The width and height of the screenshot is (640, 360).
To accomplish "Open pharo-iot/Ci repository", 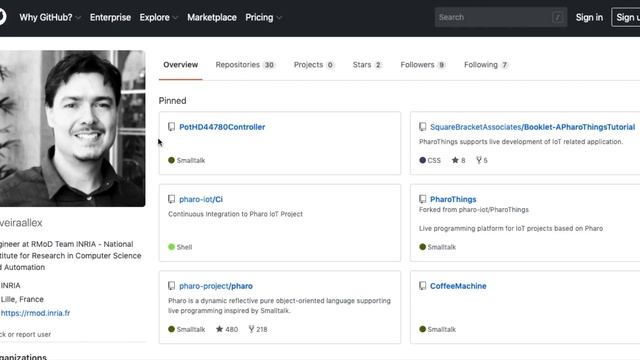I will tap(201, 199).
